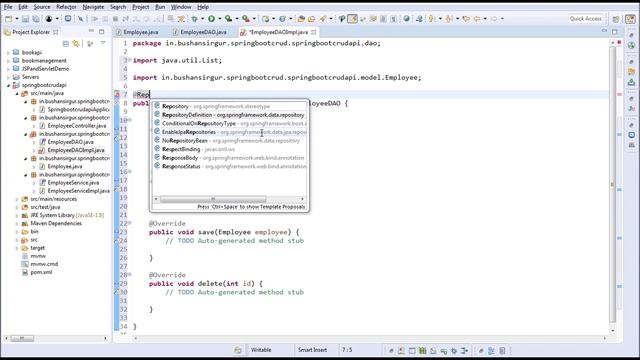Click the Next Annotation toolbar icon
This screenshot has height=360, width=640.
(432, 19)
